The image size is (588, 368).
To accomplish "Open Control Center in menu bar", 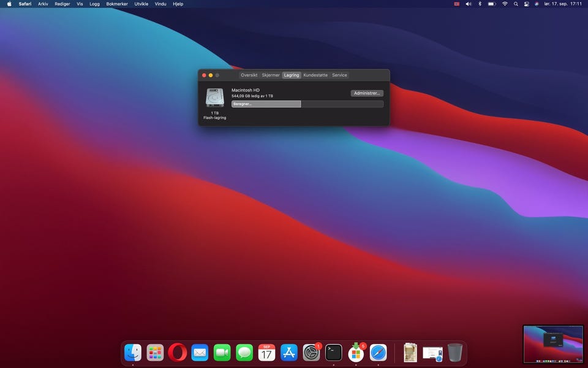I will click(x=526, y=4).
